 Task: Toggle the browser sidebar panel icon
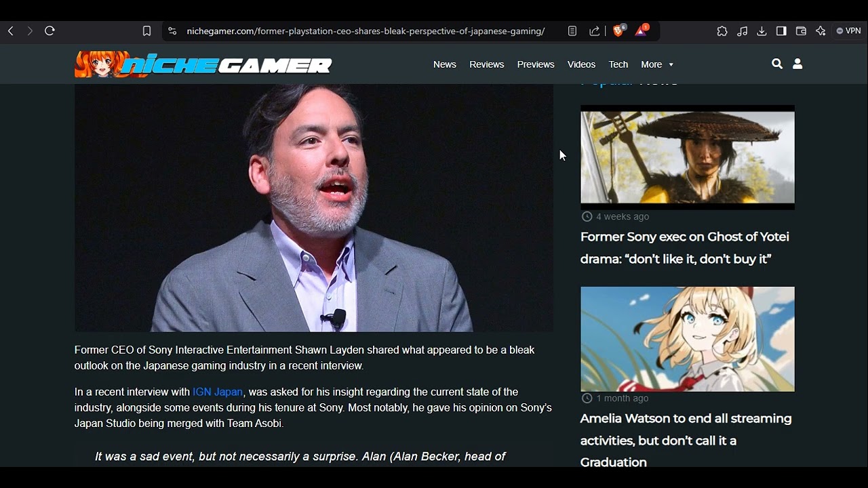(781, 31)
